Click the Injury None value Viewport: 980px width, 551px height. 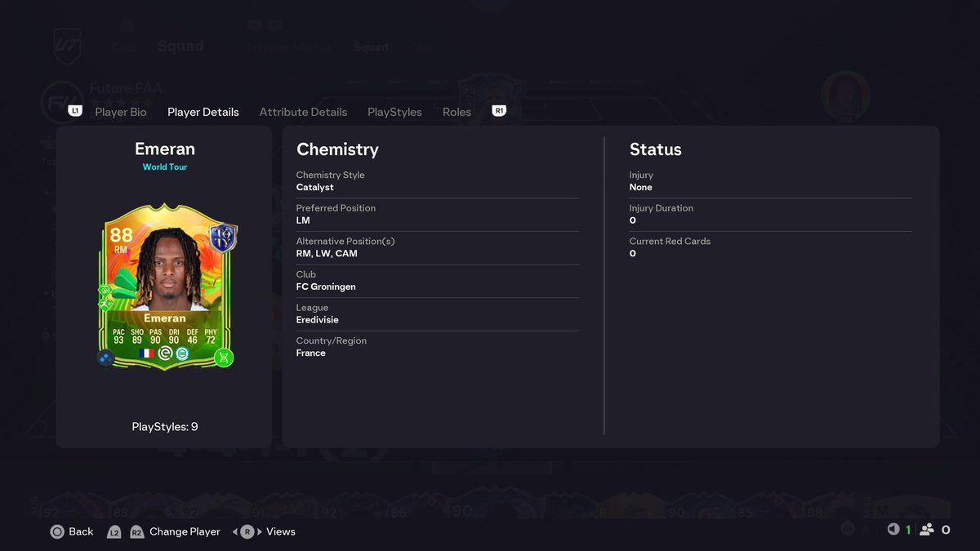tap(641, 187)
